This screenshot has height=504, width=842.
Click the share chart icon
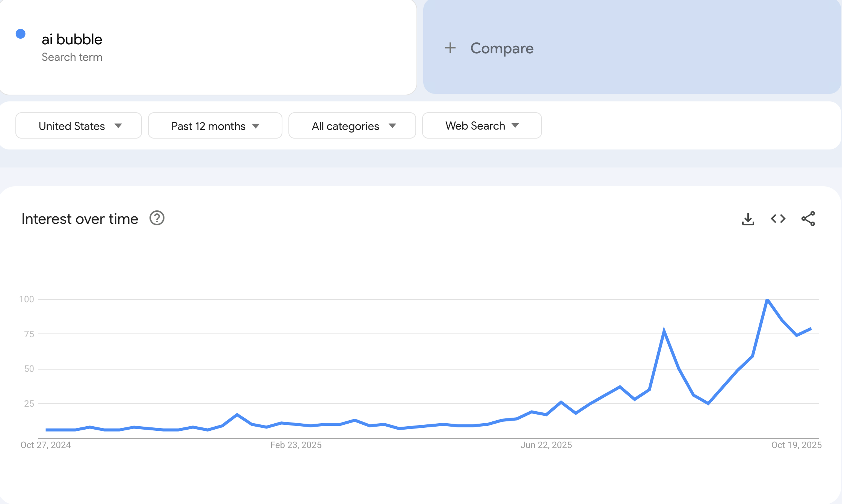tap(808, 219)
